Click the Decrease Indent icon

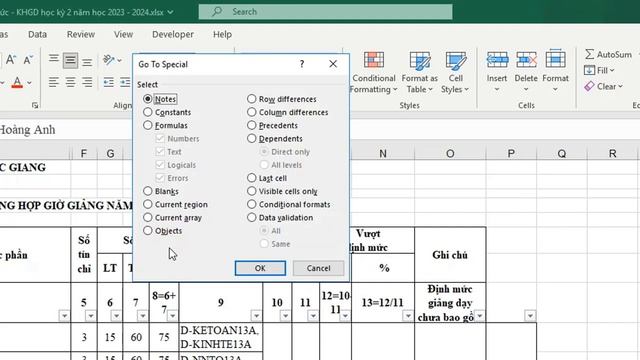[109, 82]
